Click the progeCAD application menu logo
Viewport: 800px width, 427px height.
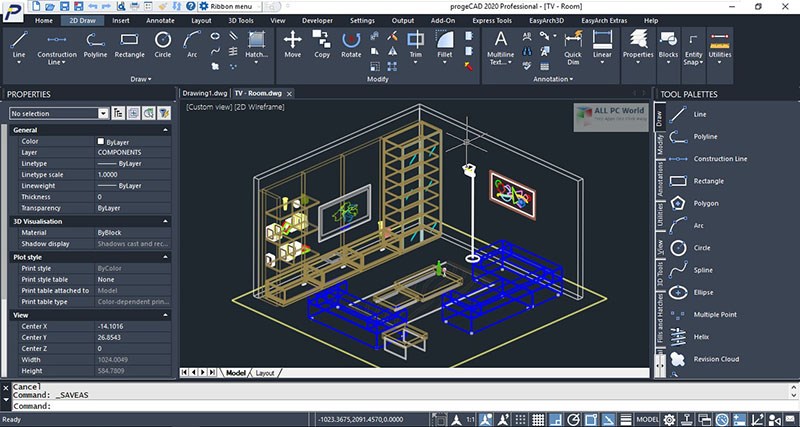pos(12,11)
